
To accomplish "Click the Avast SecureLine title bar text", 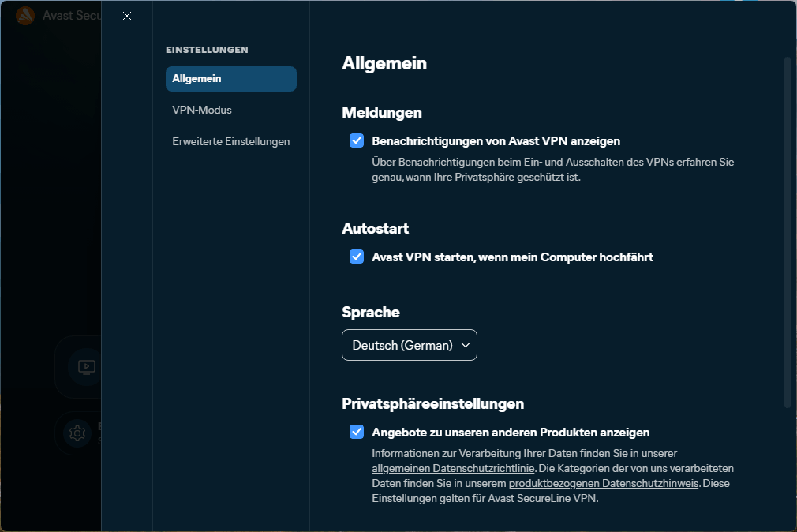I will [x=71, y=15].
